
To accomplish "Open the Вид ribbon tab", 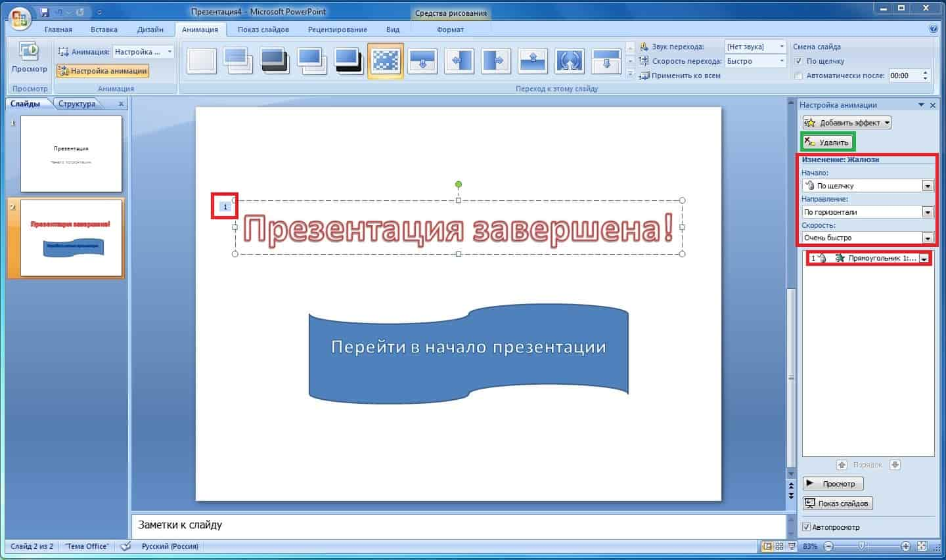I will tap(393, 30).
